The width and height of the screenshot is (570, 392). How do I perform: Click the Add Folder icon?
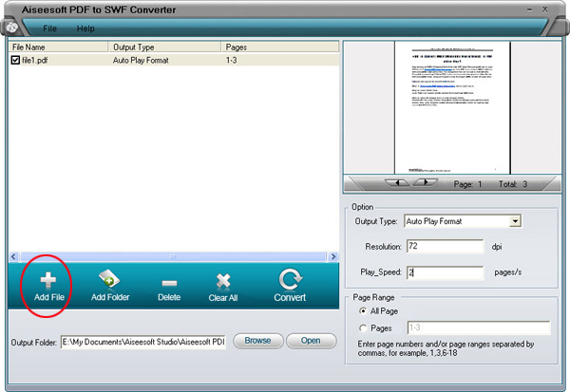(x=109, y=279)
